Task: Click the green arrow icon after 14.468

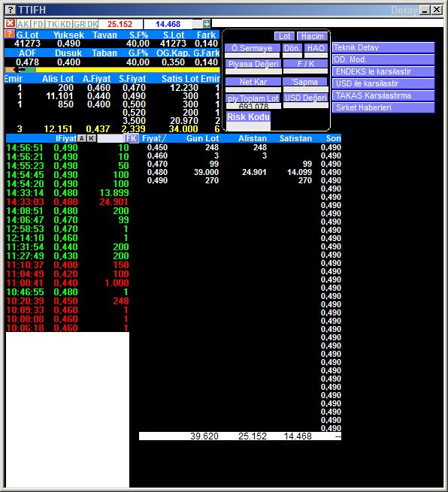Action: (206, 23)
